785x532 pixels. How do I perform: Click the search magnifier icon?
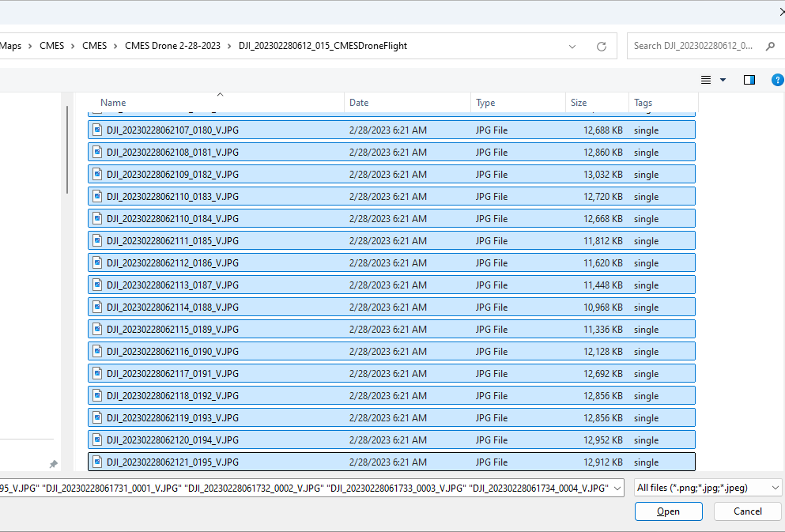pyautogui.click(x=770, y=47)
